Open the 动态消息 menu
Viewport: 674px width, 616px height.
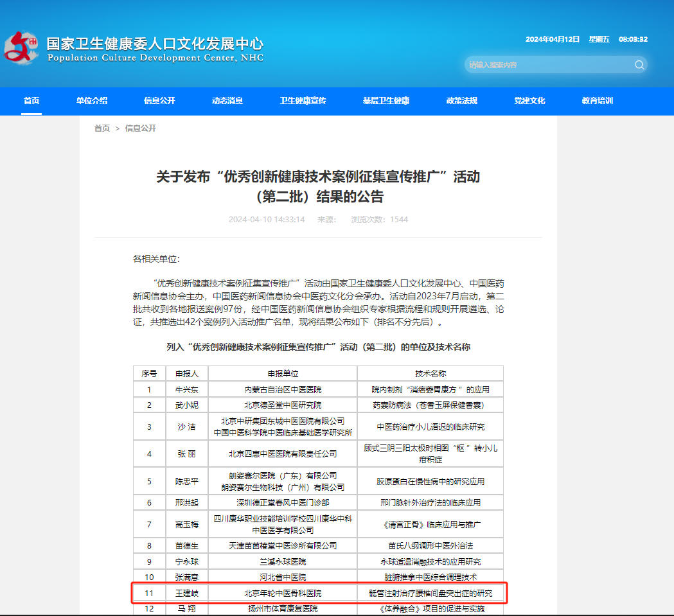point(229,101)
